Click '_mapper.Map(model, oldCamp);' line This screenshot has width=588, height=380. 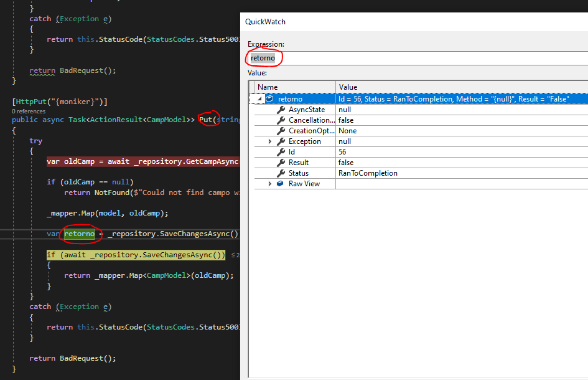(x=108, y=213)
